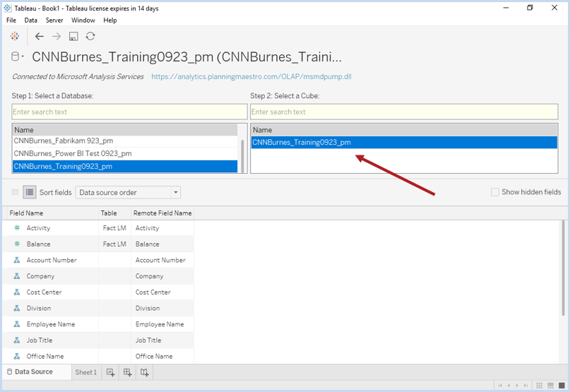This screenshot has height=392, width=570.
Task: Open the msmdpump.dll server URL link
Action: (x=251, y=76)
